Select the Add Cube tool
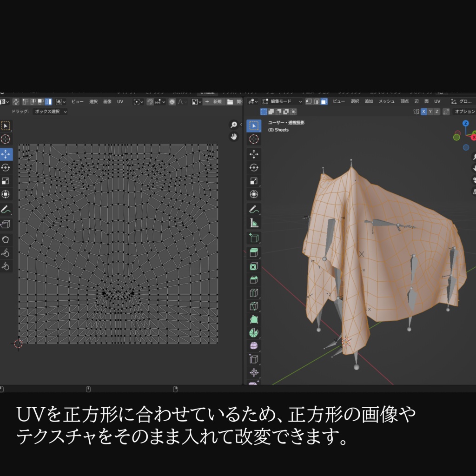 click(254, 238)
